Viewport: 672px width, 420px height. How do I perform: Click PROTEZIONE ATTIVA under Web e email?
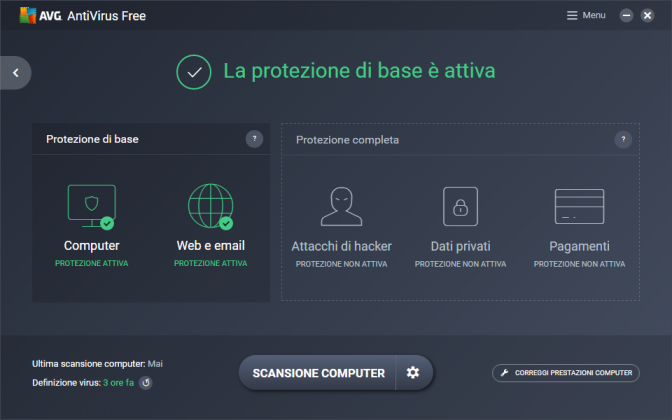click(x=210, y=263)
